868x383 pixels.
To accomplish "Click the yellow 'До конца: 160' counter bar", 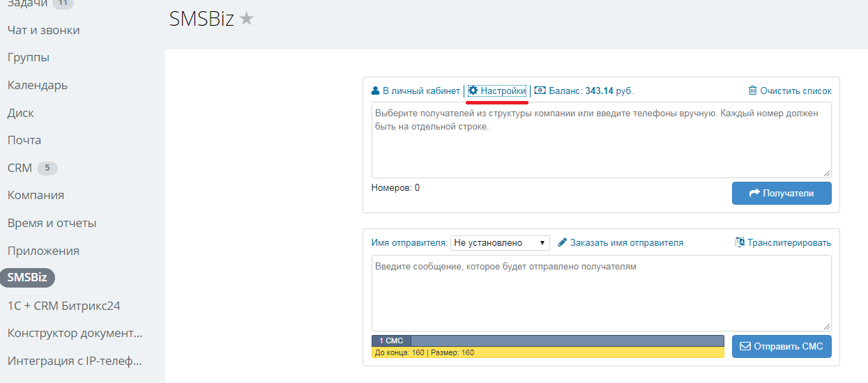I will pyautogui.click(x=548, y=352).
